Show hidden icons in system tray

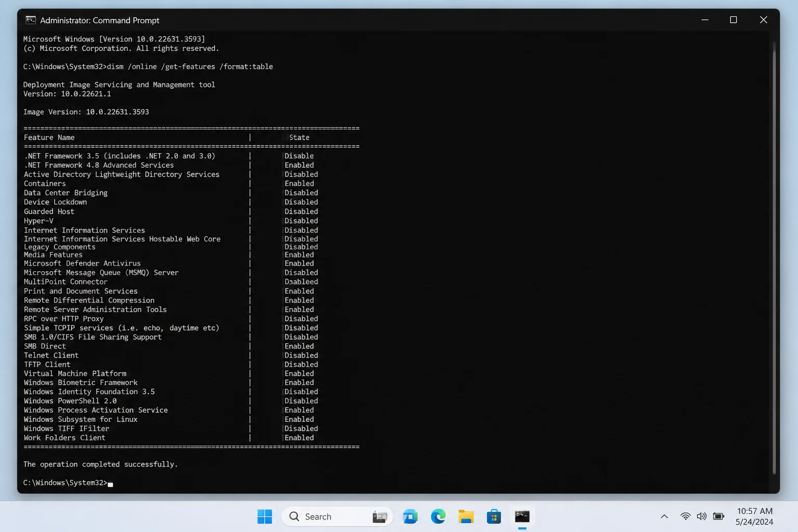[x=664, y=516]
